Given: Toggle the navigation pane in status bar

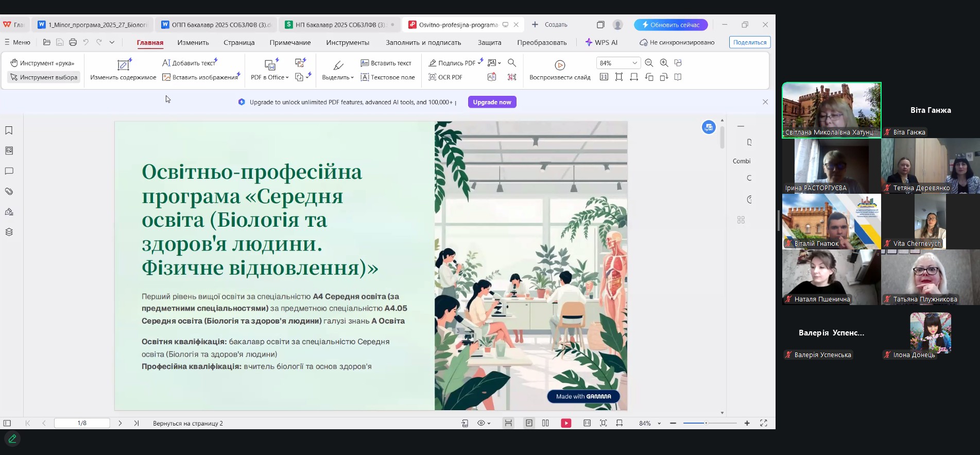Looking at the screenshot, I should tap(7, 423).
